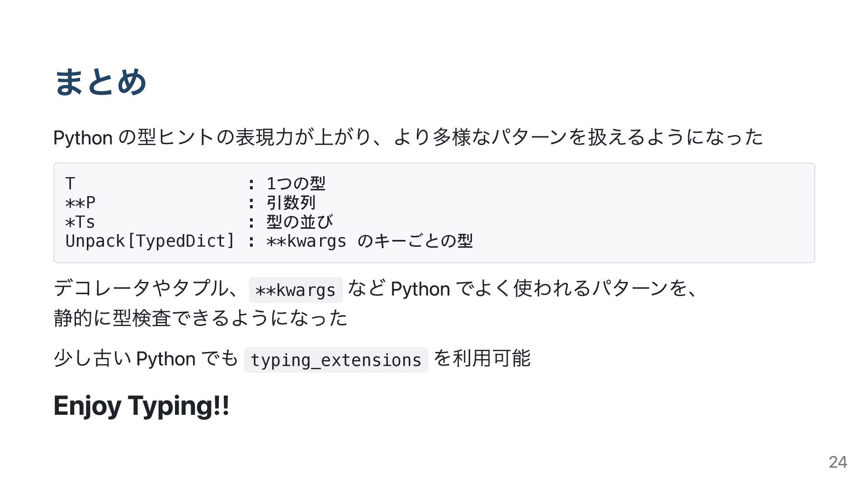This screenshot has height=488, width=868.
Task: Click the text 引数列 in code block
Action: (291, 202)
